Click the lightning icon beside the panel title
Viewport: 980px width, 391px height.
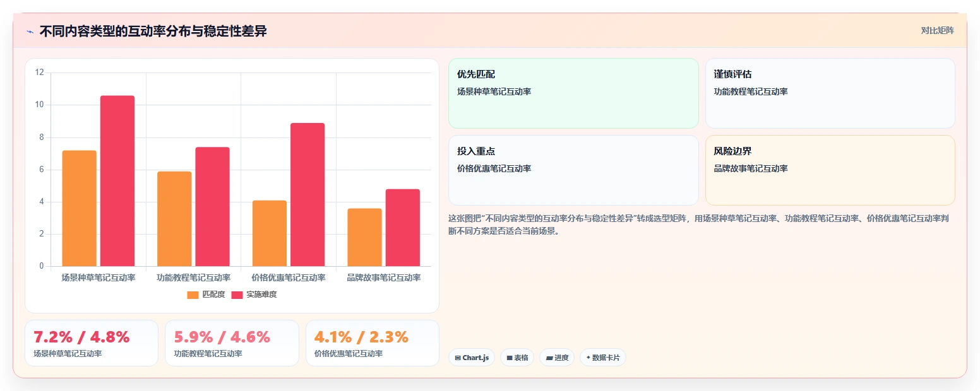click(30, 32)
